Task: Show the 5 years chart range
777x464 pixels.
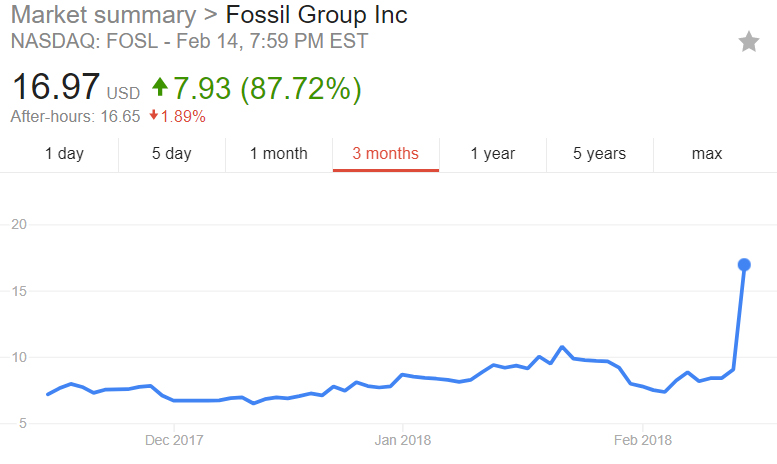Action: pos(600,154)
